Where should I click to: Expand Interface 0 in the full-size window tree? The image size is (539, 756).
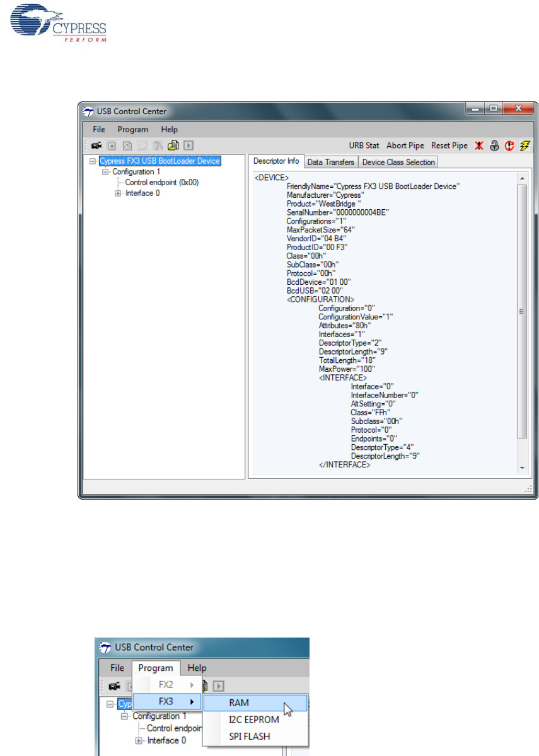click(118, 193)
